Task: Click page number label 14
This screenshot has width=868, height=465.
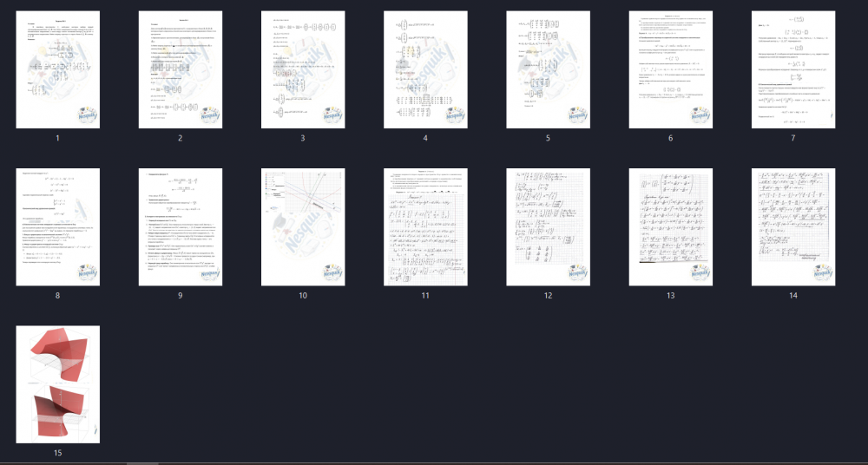Action: pyautogui.click(x=793, y=296)
